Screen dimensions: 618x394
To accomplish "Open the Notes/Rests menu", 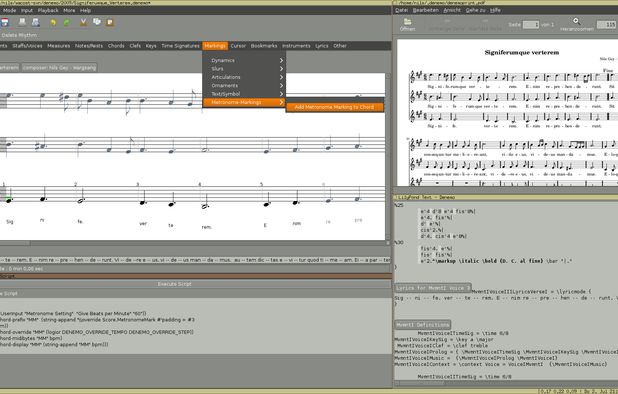I will pyautogui.click(x=89, y=46).
